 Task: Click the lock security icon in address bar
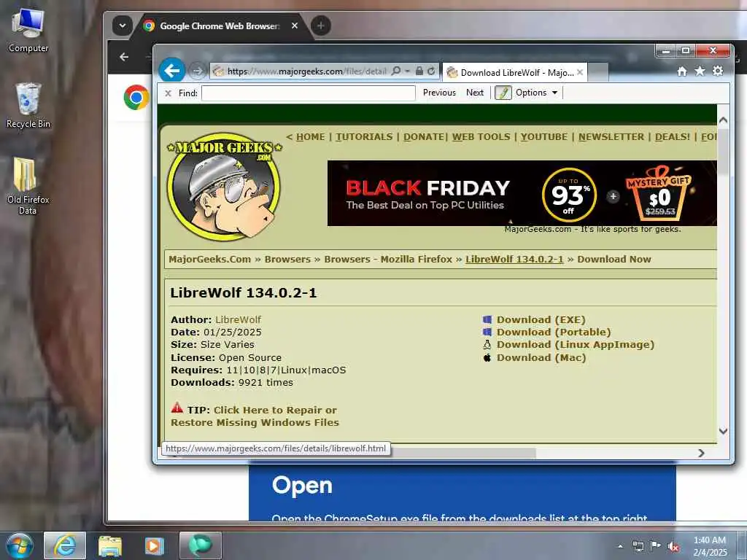[419, 71]
